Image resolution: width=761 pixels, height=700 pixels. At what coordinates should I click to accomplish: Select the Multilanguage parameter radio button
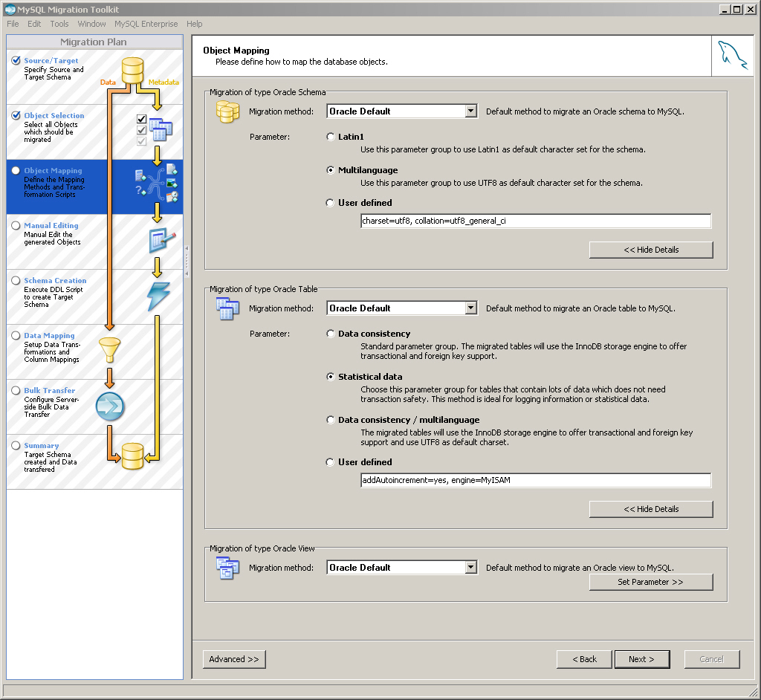coord(331,170)
